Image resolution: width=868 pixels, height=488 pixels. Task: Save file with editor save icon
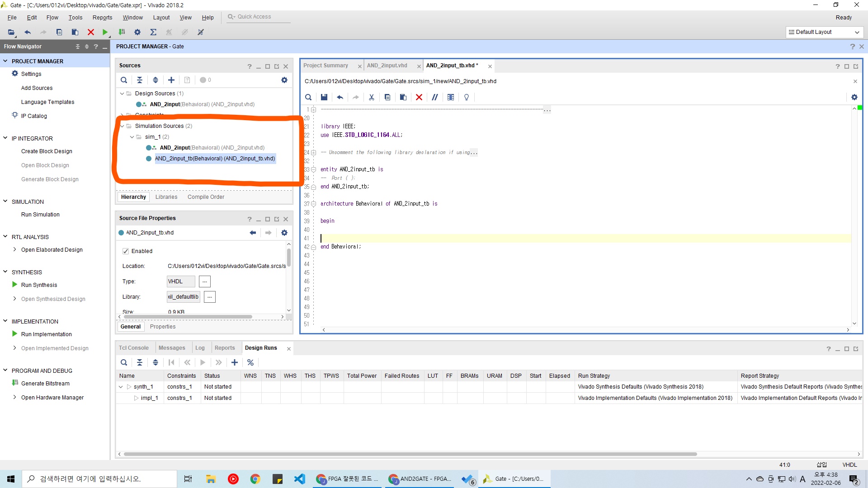324,97
